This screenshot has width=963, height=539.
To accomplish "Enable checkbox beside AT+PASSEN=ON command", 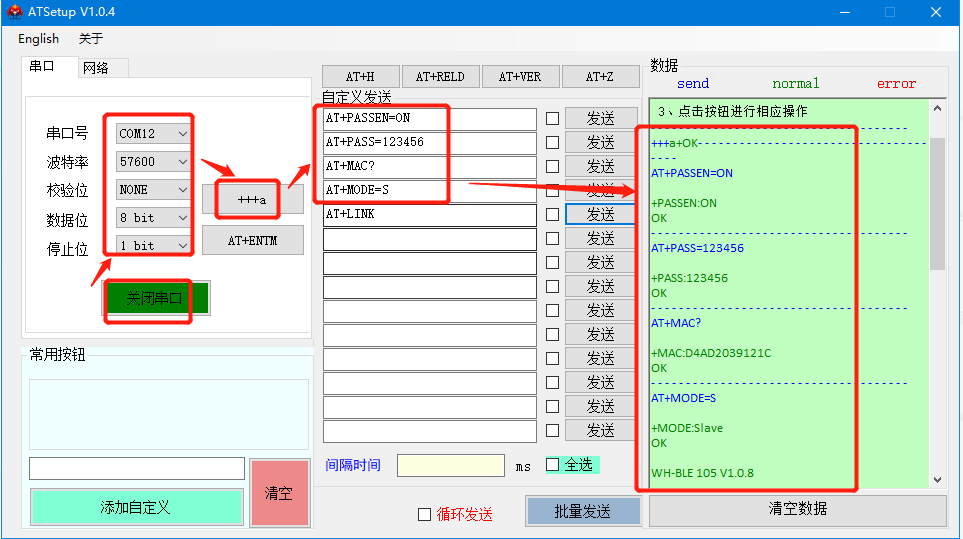I will (x=552, y=118).
